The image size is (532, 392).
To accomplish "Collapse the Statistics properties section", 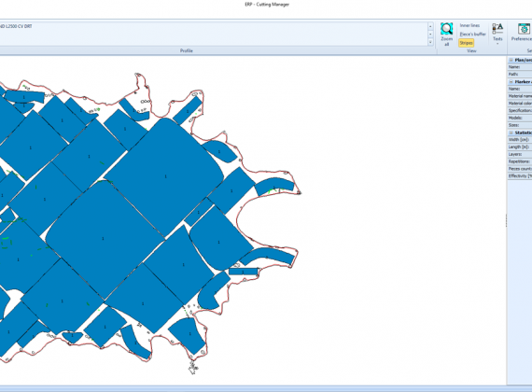I will click(x=511, y=133).
